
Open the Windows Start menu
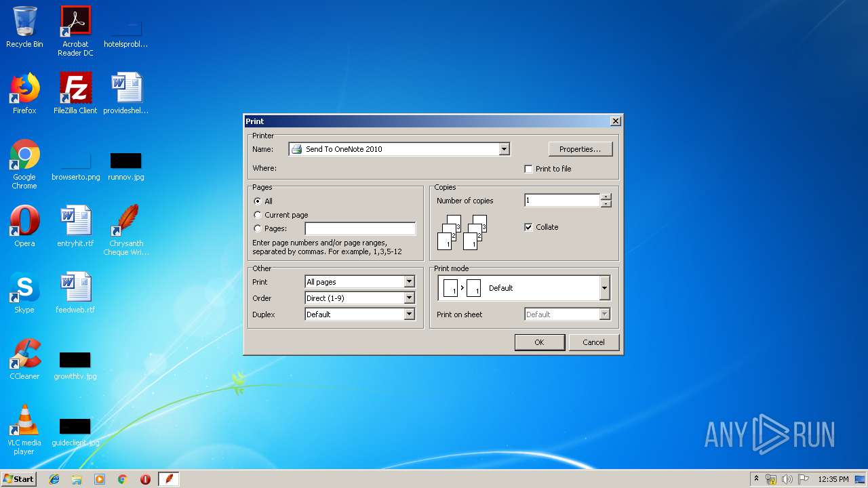(19, 479)
